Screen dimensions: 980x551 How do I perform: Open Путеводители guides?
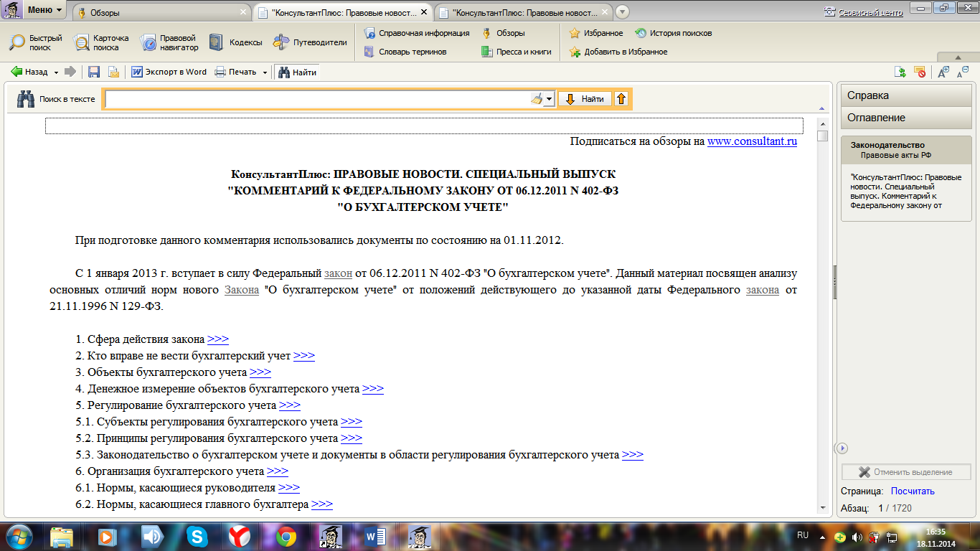(x=310, y=42)
